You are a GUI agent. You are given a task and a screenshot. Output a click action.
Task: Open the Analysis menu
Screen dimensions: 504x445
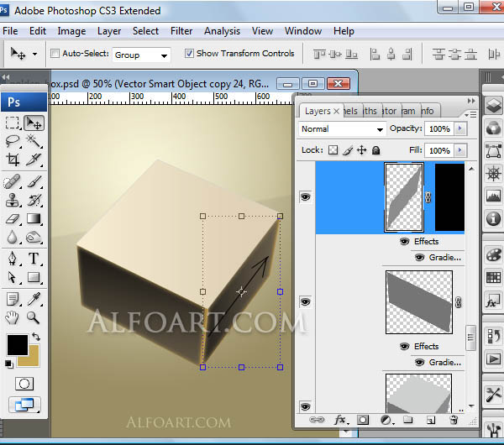coord(222,31)
